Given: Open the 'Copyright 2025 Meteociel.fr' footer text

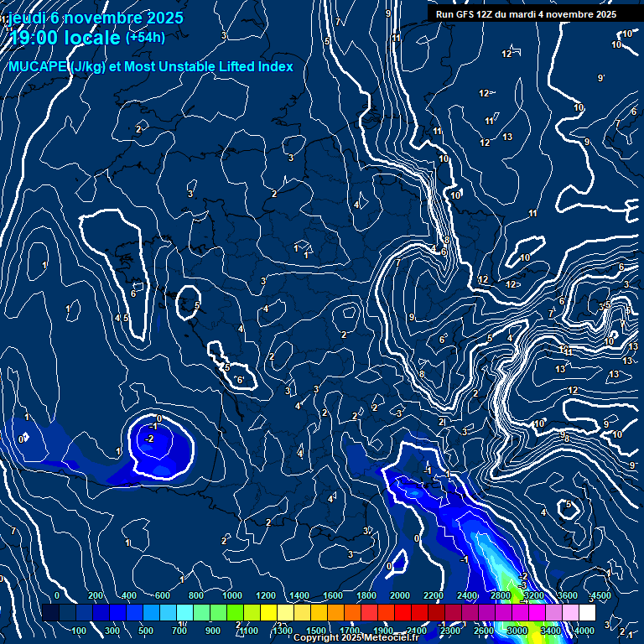Looking at the screenshot, I should pos(356,638).
